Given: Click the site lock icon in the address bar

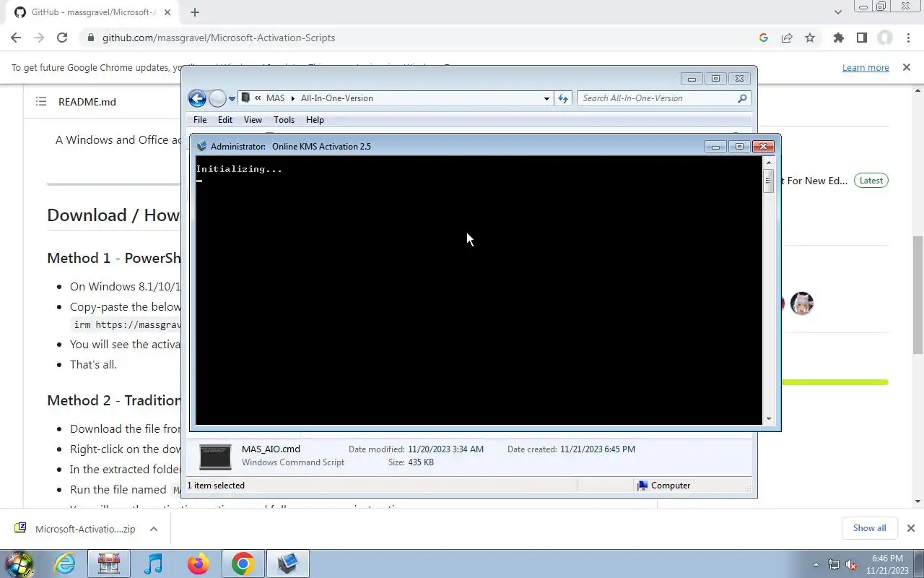Looking at the screenshot, I should (90, 38).
